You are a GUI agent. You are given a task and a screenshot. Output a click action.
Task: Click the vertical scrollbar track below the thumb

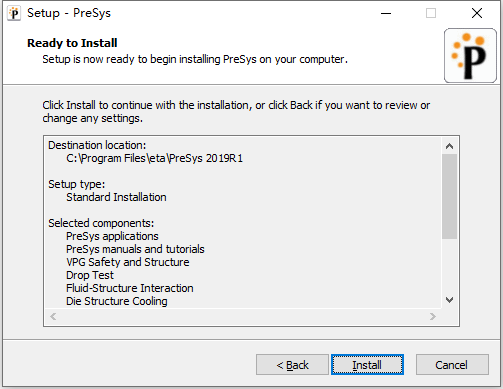pyautogui.click(x=449, y=266)
